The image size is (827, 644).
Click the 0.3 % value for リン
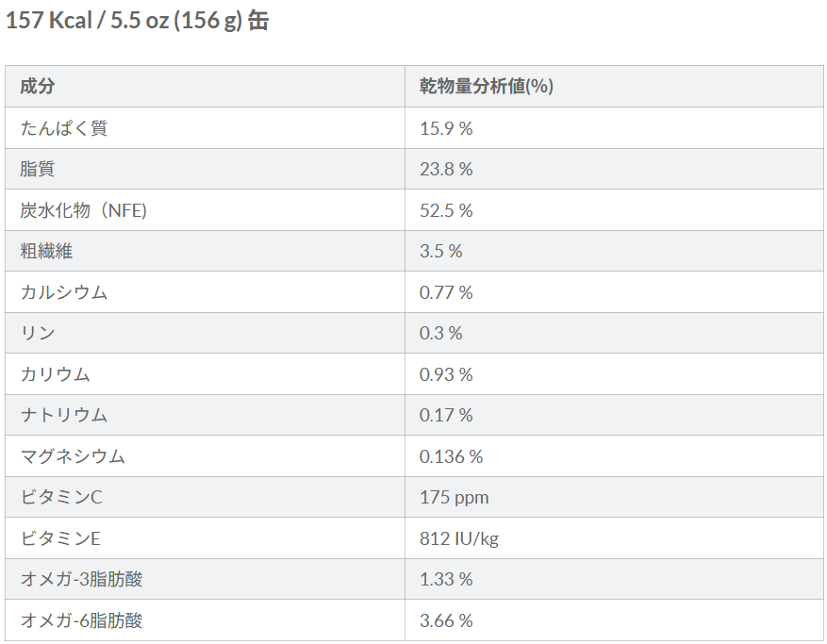[x=440, y=333]
